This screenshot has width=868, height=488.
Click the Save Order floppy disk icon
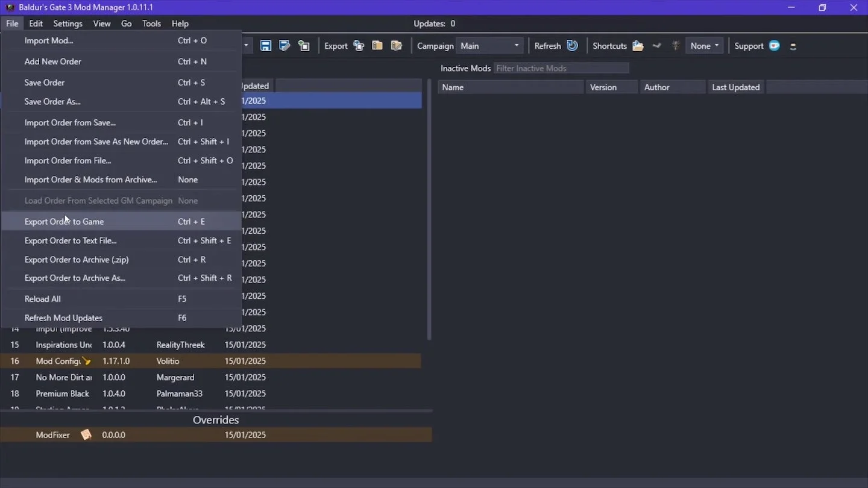pyautogui.click(x=266, y=46)
